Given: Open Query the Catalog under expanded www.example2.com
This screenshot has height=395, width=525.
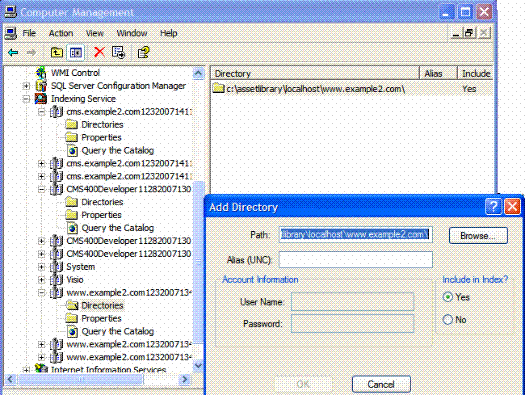Looking at the screenshot, I should [x=118, y=331].
